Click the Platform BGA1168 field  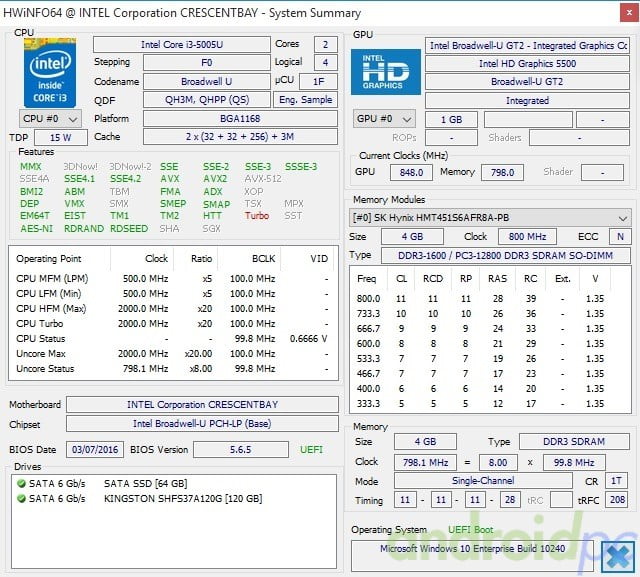point(240,118)
